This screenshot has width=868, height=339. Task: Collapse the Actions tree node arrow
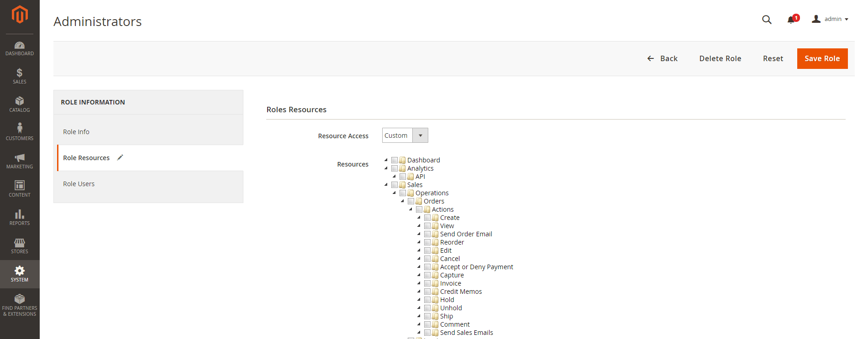(411, 209)
